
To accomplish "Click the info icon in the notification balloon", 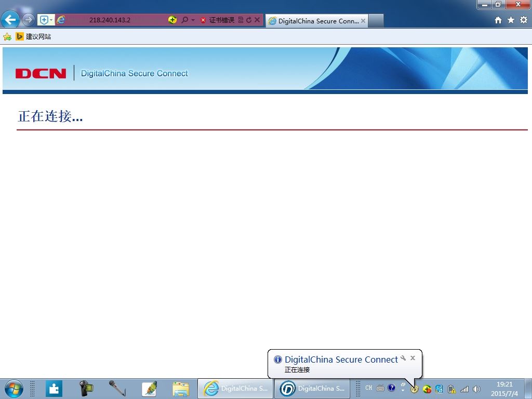I will pos(278,360).
